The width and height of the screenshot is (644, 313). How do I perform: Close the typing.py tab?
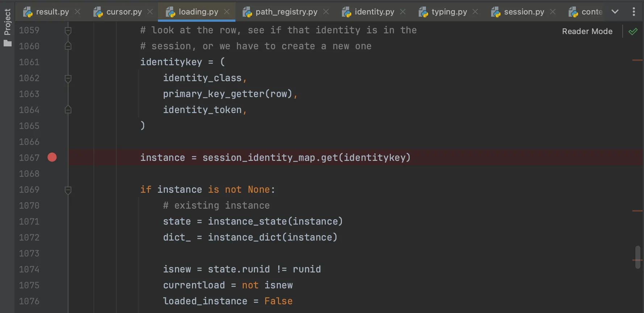coord(476,12)
